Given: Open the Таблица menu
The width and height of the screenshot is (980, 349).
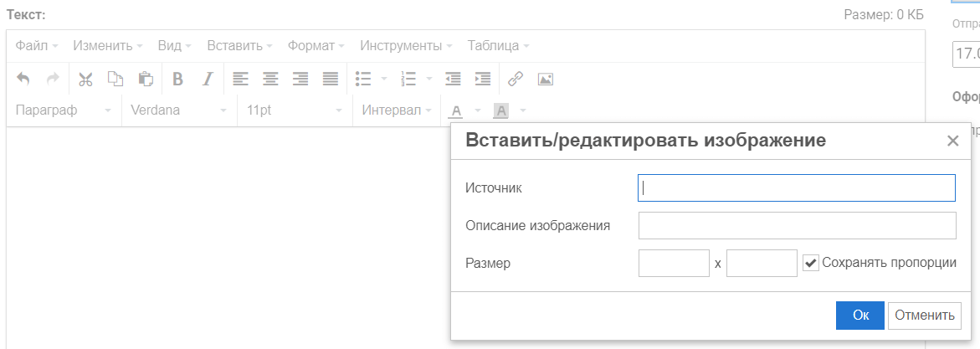Looking at the screenshot, I should coord(498,45).
